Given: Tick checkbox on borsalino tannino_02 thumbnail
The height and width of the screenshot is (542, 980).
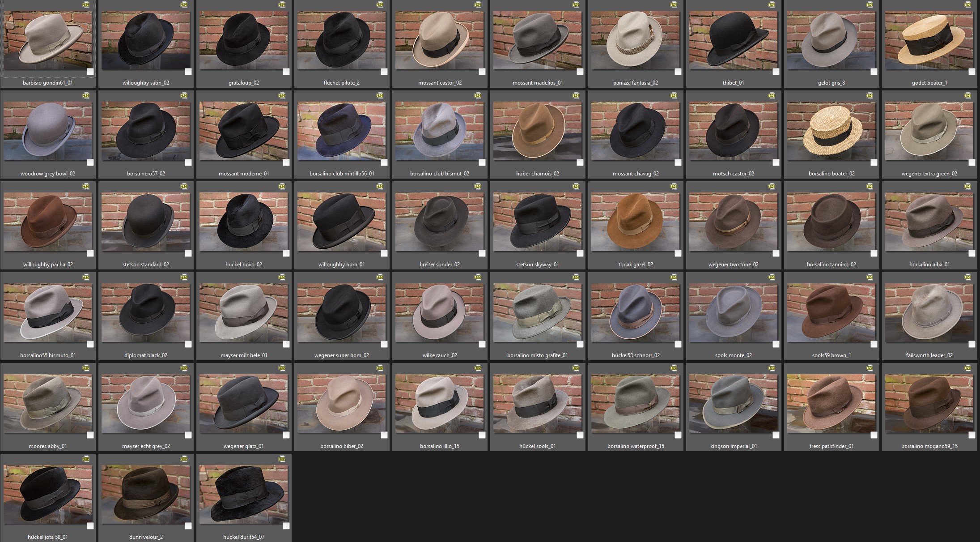Looking at the screenshot, I should coord(874,253).
